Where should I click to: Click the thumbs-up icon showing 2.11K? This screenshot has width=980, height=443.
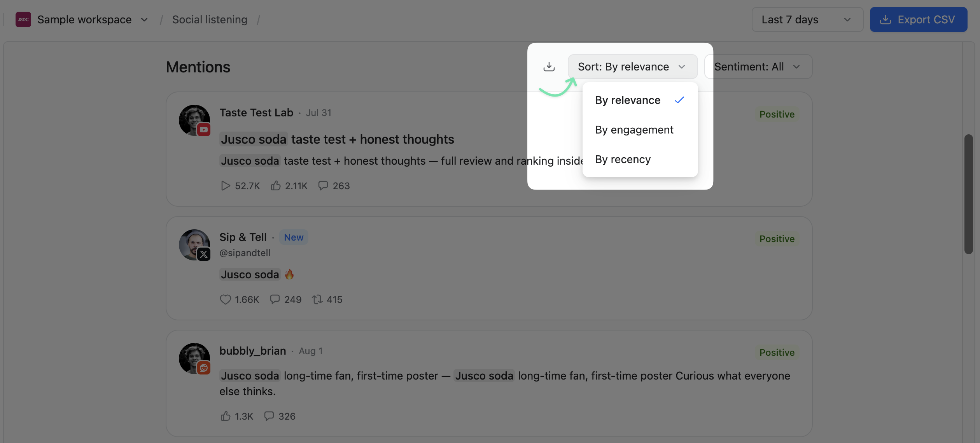click(x=276, y=186)
